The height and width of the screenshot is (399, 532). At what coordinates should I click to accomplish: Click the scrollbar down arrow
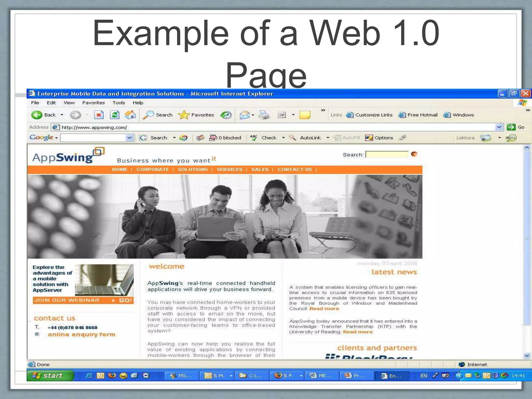[x=527, y=356]
